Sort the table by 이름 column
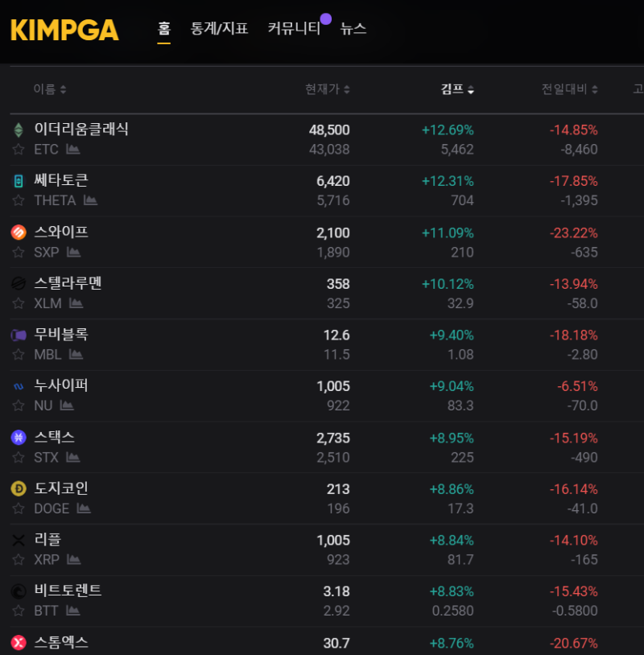This screenshot has width=644, height=655. [x=50, y=89]
